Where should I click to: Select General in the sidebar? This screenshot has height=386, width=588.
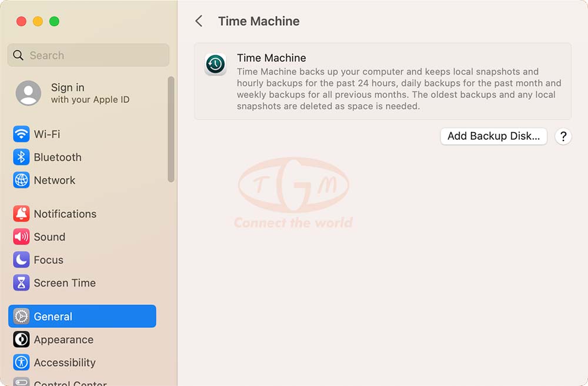point(82,316)
